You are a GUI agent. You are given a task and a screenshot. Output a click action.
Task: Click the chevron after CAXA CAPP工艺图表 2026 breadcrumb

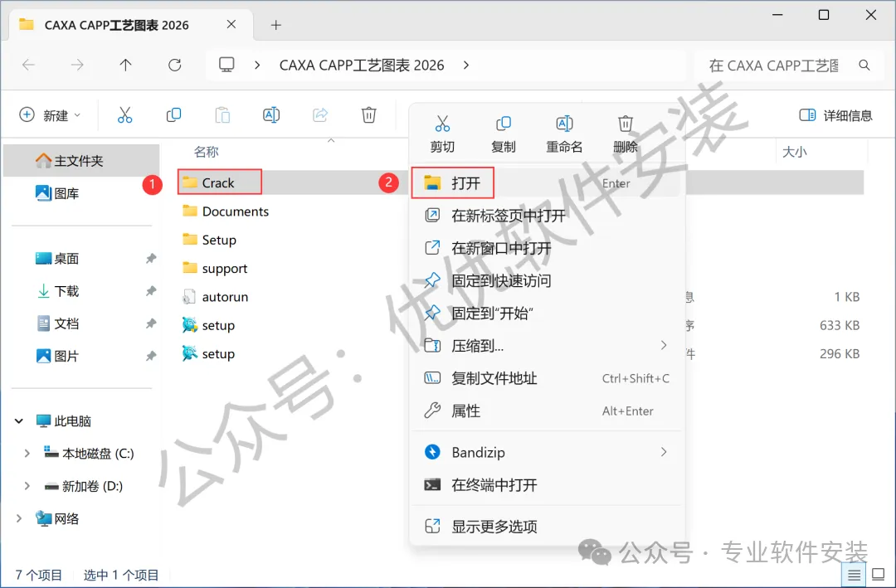(466, 66)
